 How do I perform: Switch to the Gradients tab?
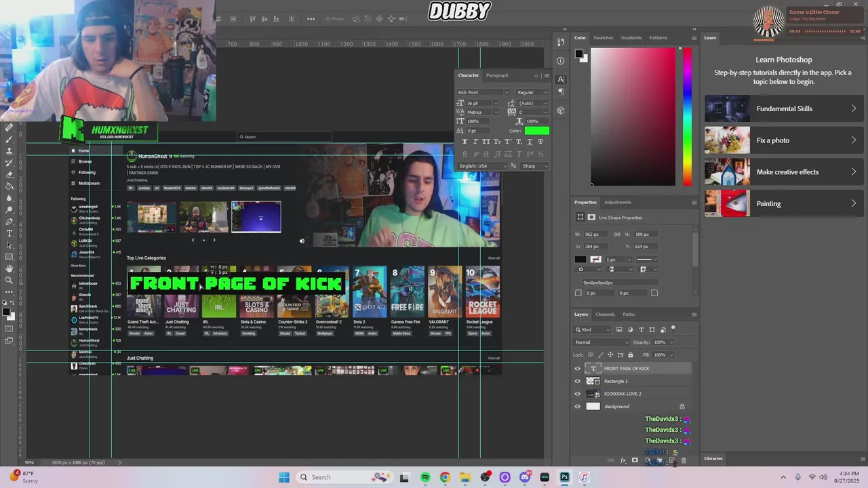click(631, 38)
